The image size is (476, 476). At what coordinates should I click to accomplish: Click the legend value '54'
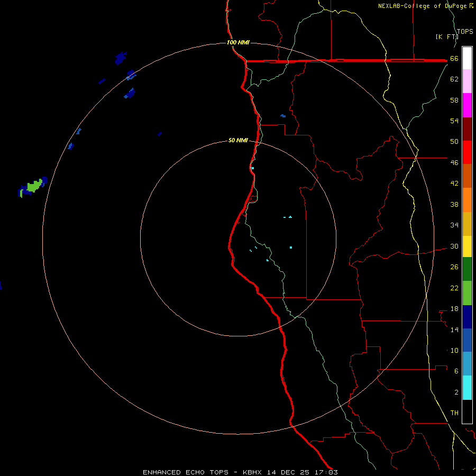(454, 121)
